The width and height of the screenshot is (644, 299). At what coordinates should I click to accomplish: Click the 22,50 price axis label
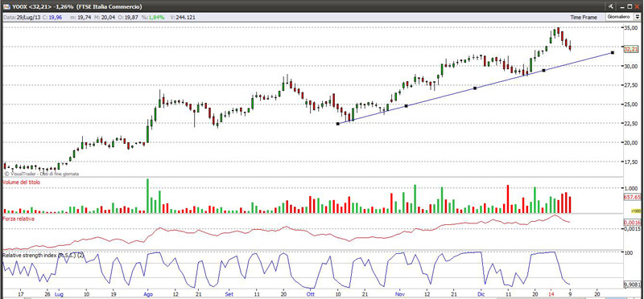pos(630,124)
